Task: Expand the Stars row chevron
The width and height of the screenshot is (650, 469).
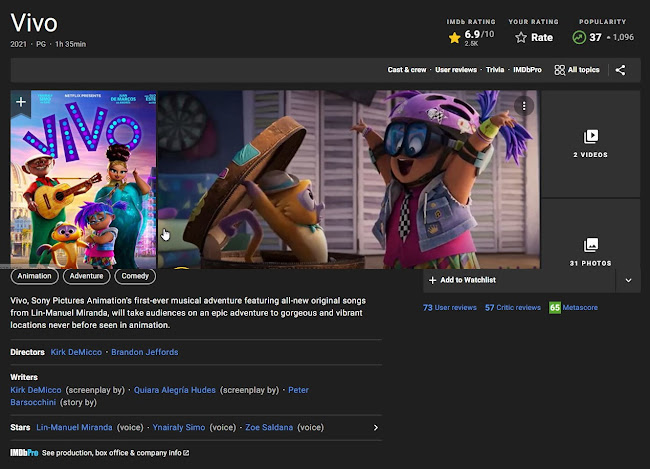Action: (x=376, y=428)
